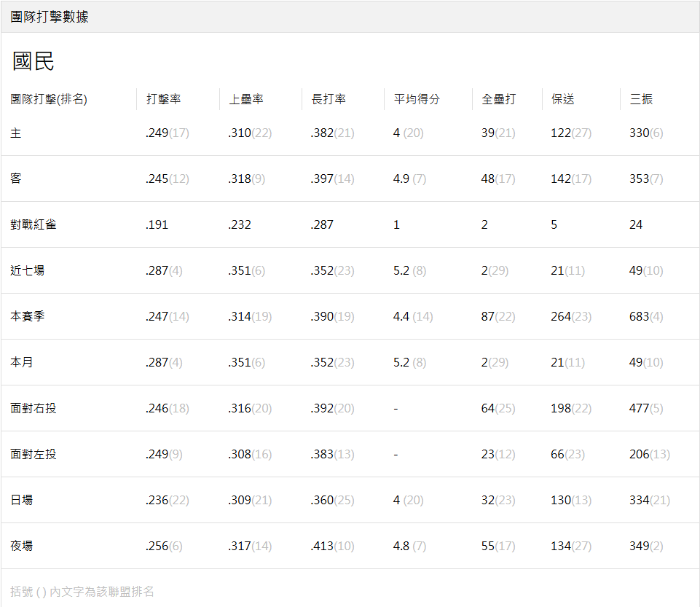Click strikeouts 49(10) in 本月 row
The width and height of the screenshot is (700, 607).
[x=646, y=362]
